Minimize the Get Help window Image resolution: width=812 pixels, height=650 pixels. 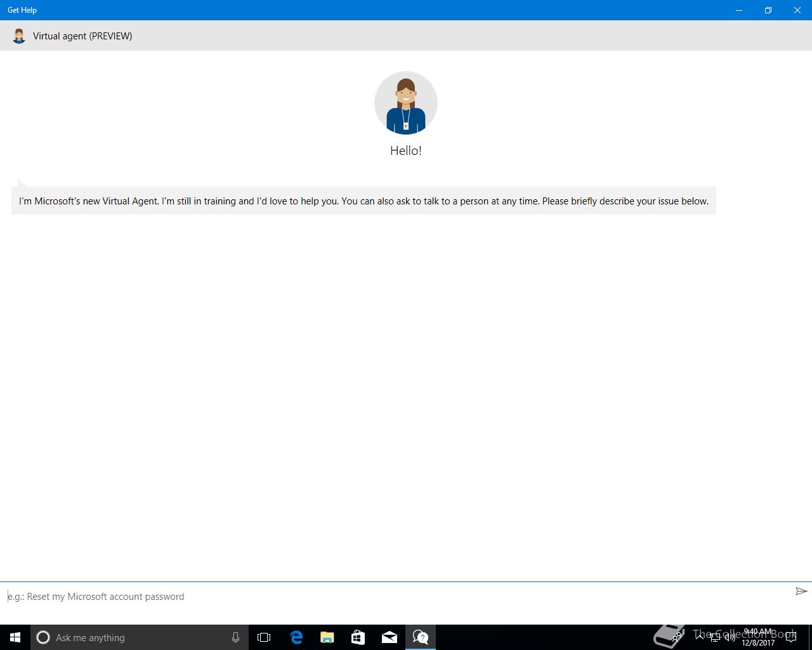click(x=739, y=10)
